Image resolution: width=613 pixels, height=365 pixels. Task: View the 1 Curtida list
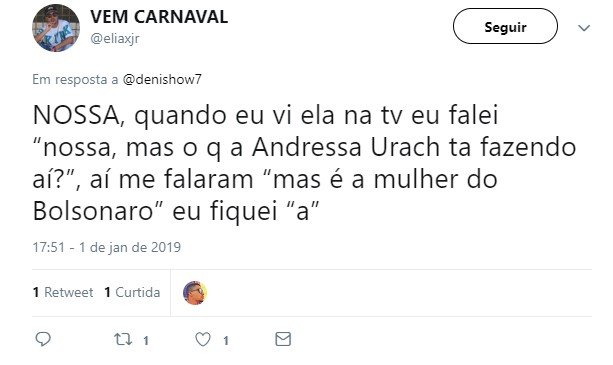coord(132,292)
